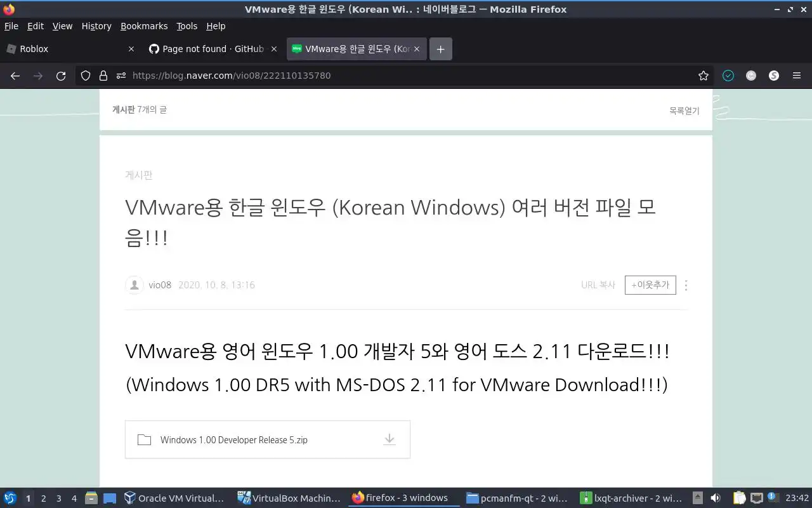
Task: Open the Edit menu
Action: point(36,26)
